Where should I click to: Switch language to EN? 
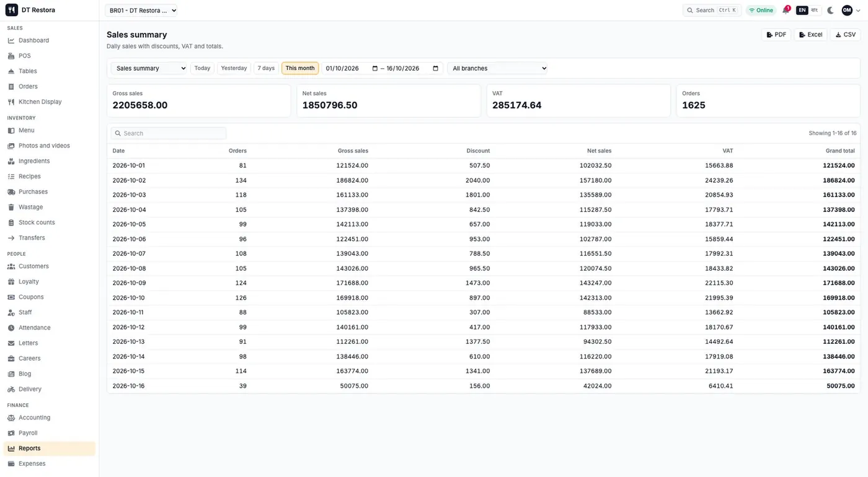802,10
